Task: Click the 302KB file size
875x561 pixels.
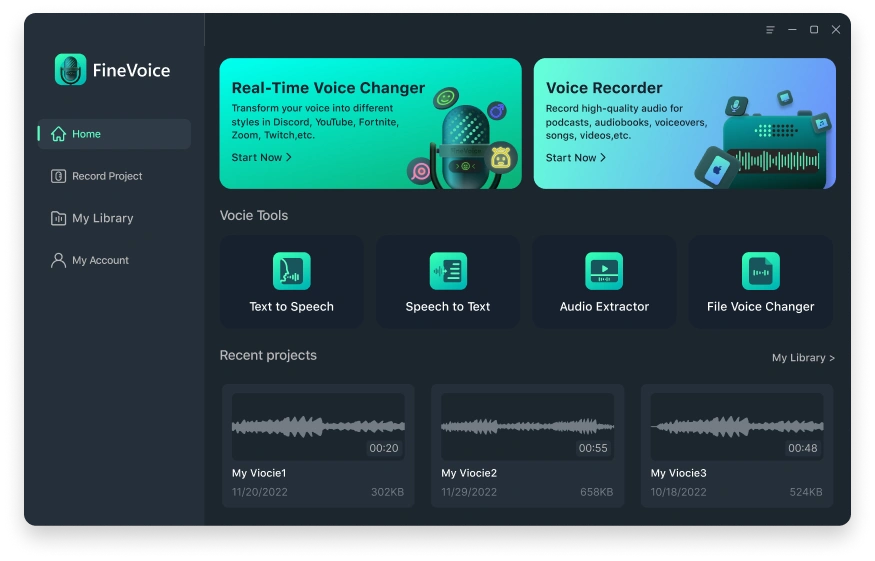Action: point(387,492)
